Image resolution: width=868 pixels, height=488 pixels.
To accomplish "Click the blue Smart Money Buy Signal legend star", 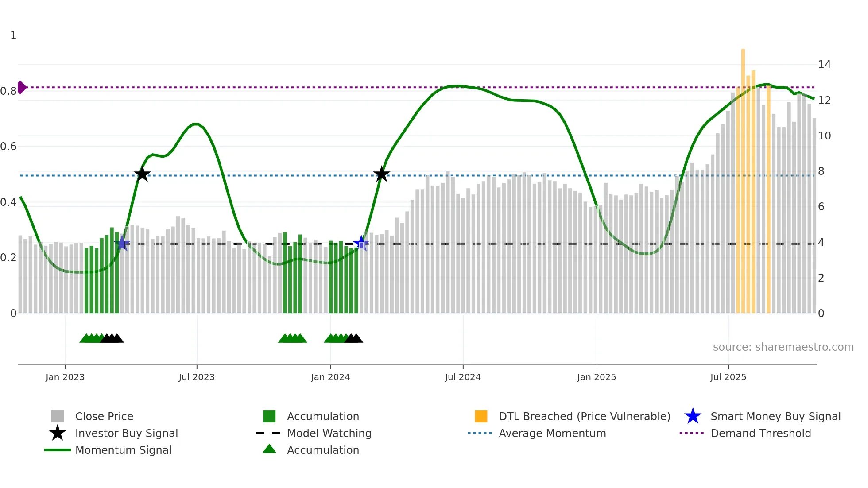I will [x=693, y=416].
